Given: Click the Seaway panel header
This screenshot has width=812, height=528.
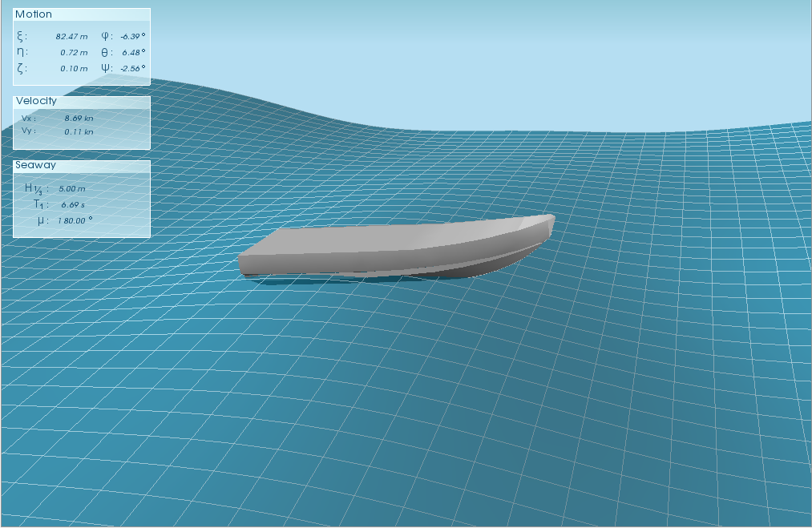Looking at the screenshot, I should [37, 165].
